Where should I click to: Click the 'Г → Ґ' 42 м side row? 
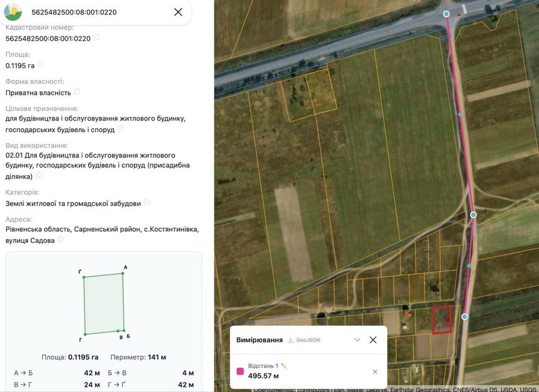click(x=151, y=384)
